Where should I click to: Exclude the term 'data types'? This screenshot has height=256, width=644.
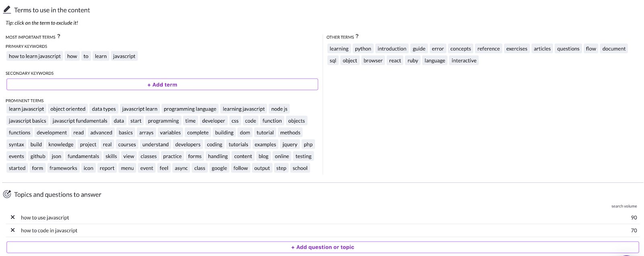point(103,109)
